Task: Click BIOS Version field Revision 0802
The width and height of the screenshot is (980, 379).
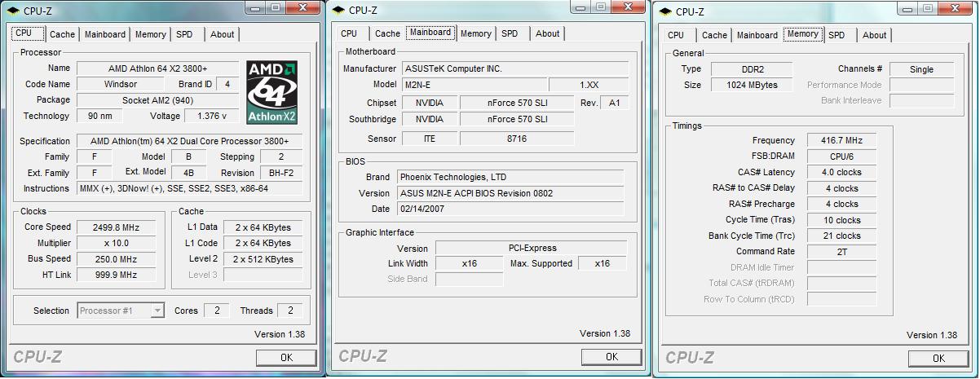Action: [510, 193]
